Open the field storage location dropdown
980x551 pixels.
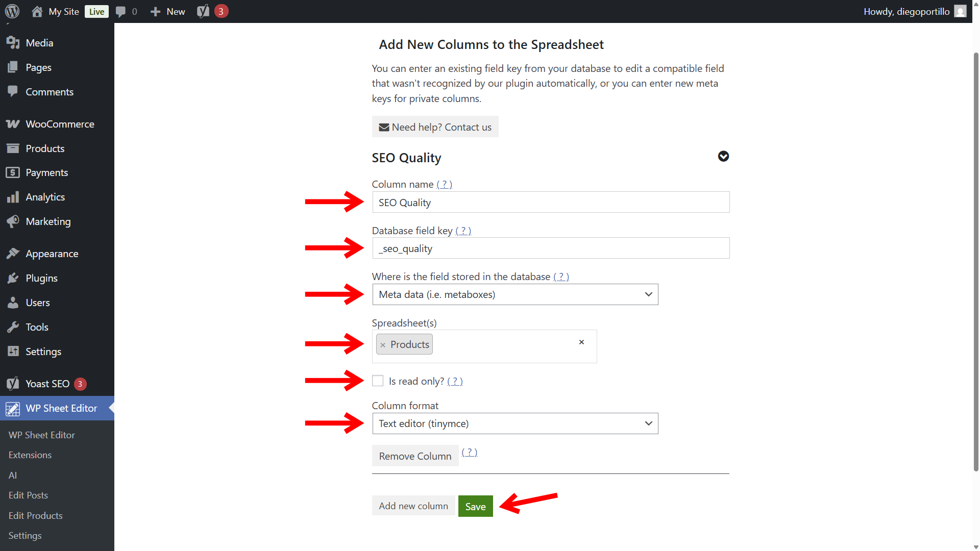pos(515,294)
